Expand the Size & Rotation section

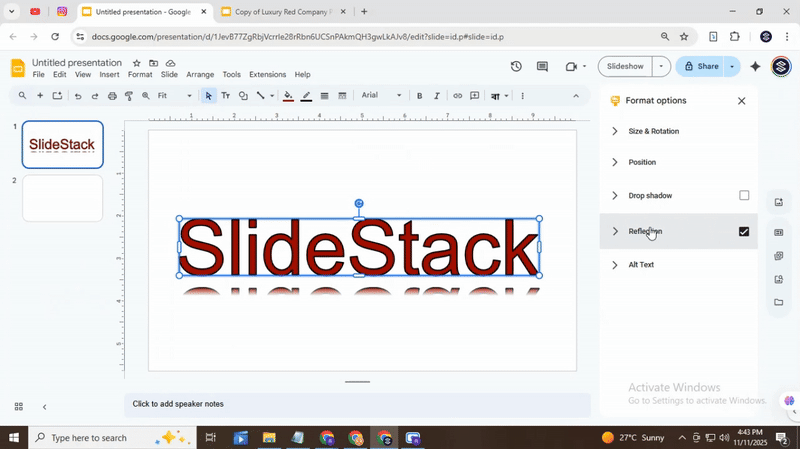[x=654, y=131]
